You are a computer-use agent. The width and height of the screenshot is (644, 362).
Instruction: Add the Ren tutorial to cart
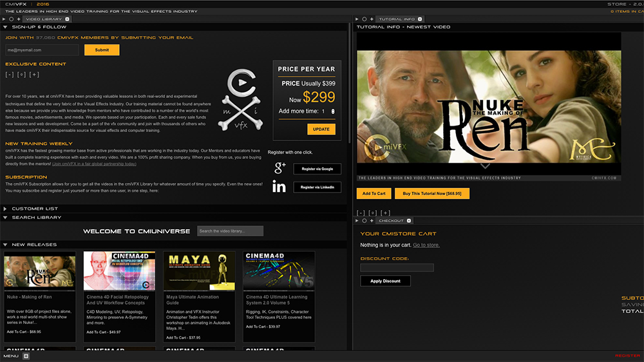coord(374,193)
